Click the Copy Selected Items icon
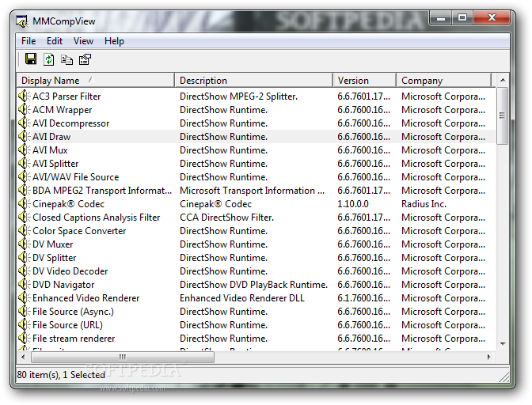Screen dimensions: 532x405 pos(66,59)
